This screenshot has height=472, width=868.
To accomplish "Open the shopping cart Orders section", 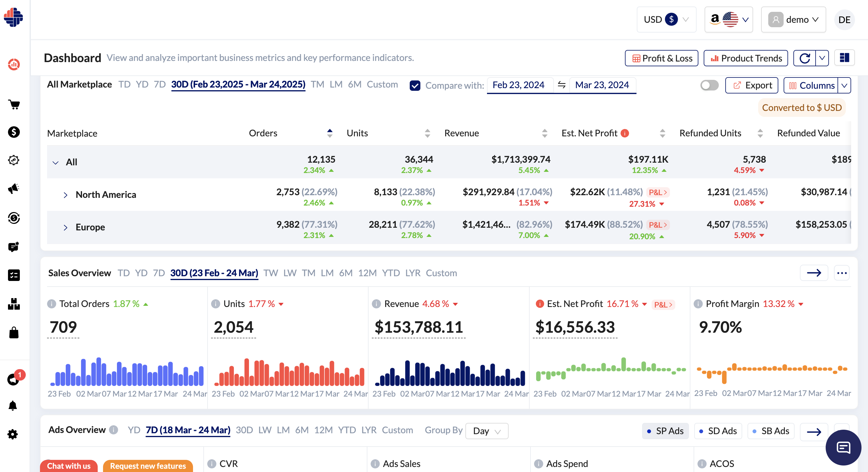I will pyautogui.click(x=14, y=105).
